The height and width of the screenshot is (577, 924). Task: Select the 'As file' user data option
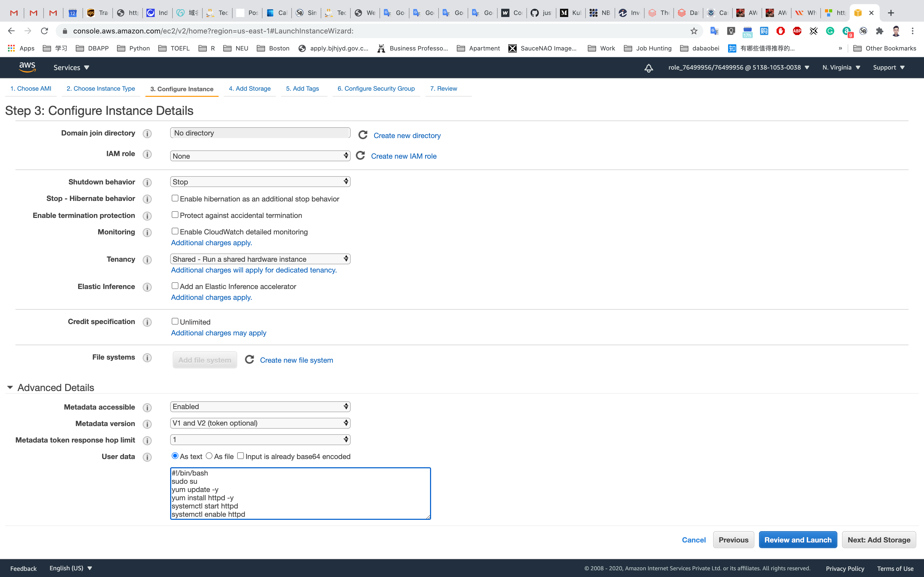coord(209,456)
